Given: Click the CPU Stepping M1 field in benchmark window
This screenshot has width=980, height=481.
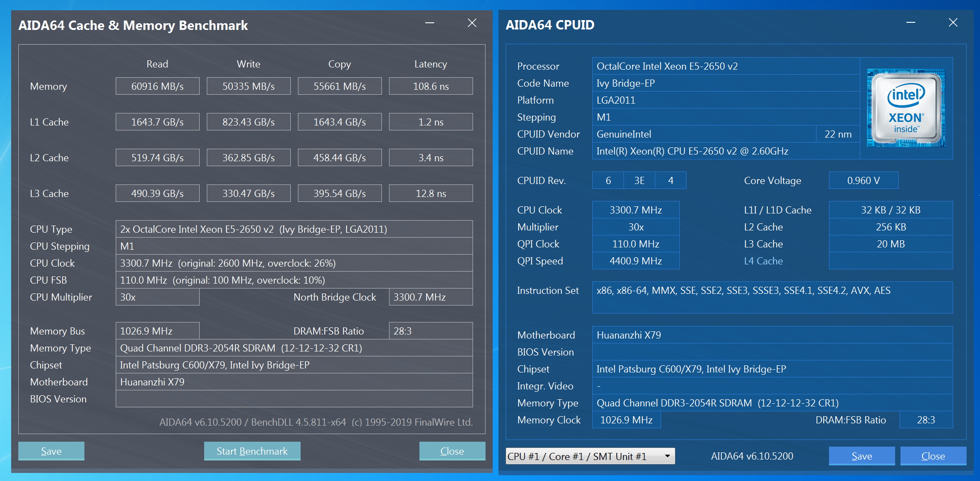Looking at the screenshot, I should click(x=294, y=246).
